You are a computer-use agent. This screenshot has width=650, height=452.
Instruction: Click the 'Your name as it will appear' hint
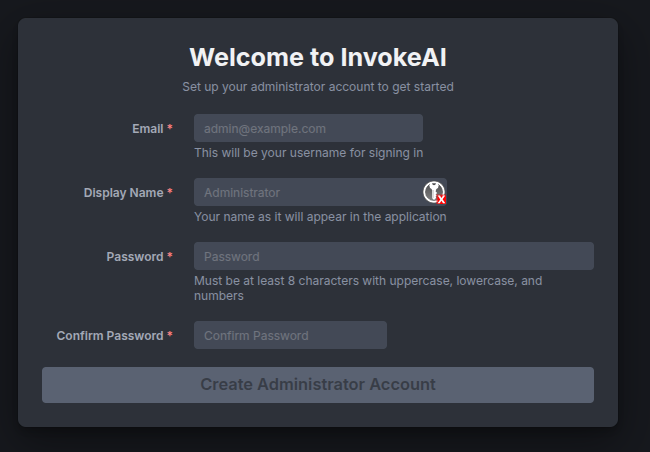click(x=320, y=217)
